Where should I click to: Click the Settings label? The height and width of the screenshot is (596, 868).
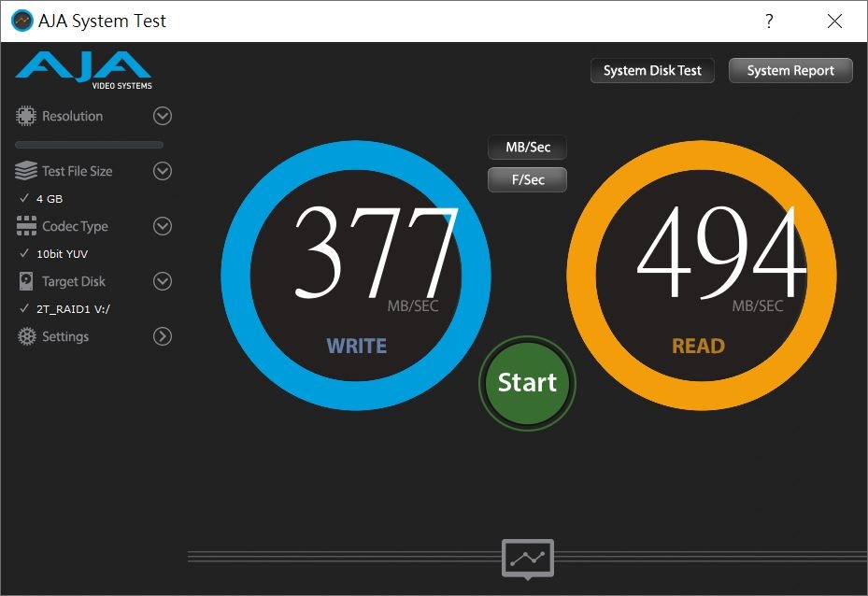(65, 336)
